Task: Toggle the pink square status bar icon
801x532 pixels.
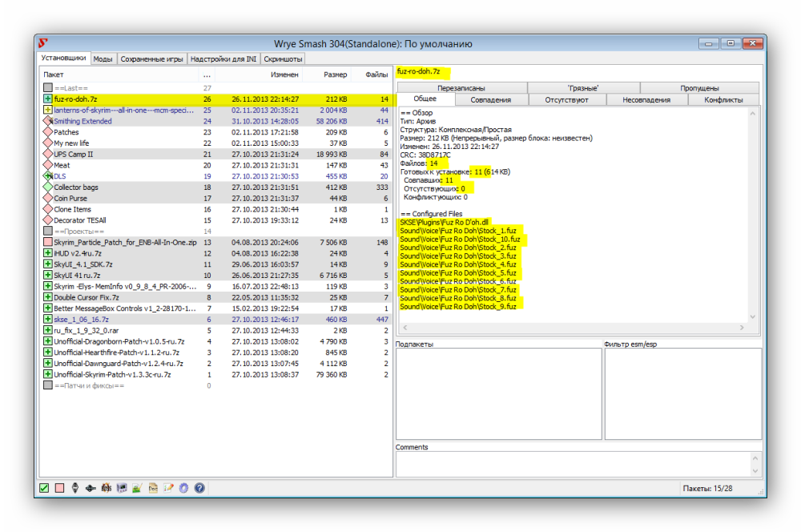Action: click(x=60, y=488)
